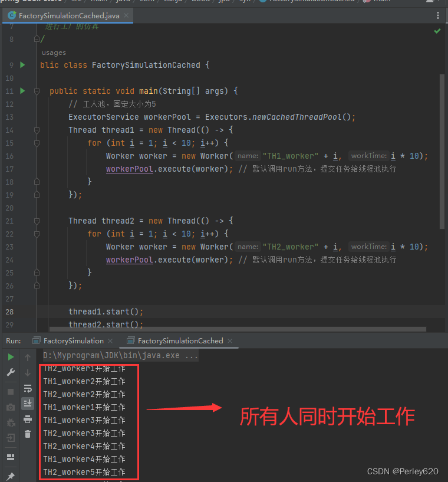
Task: Collapse the thread2 lambda fold at line 21
Action: (37, 221)
